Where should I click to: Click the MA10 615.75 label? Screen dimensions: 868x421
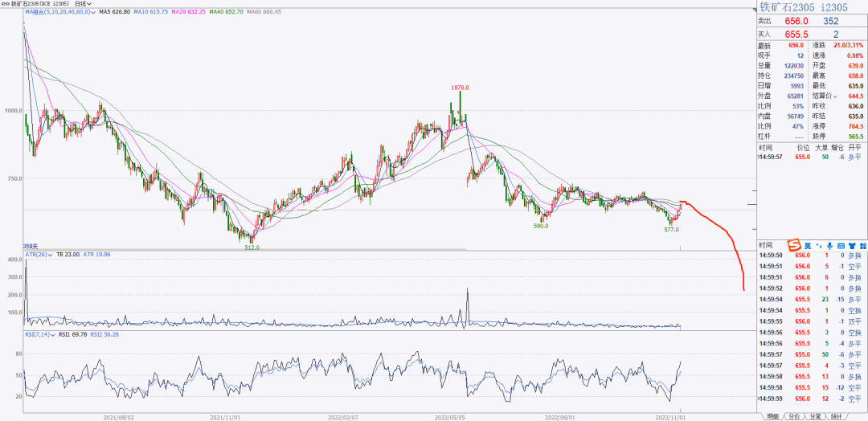(x=151, y=11)
